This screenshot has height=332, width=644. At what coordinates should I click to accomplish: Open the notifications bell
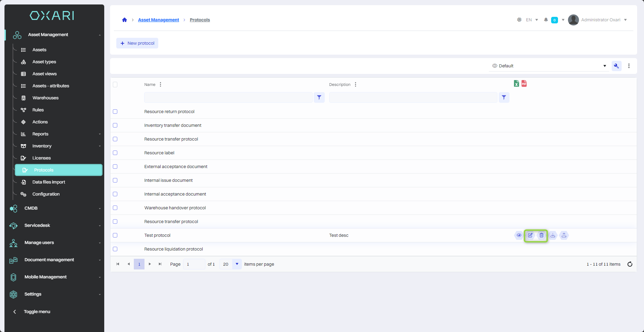click(x=546, y=20)
